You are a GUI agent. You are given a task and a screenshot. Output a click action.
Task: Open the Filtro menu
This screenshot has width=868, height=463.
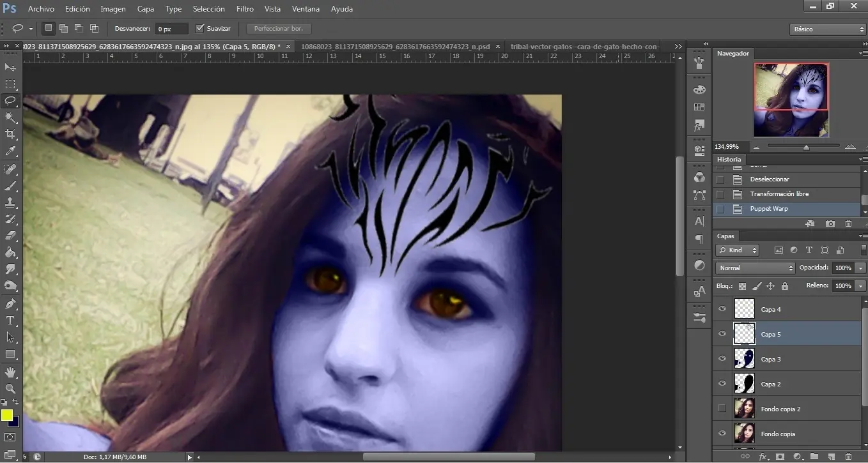click(x=245, y=9)
